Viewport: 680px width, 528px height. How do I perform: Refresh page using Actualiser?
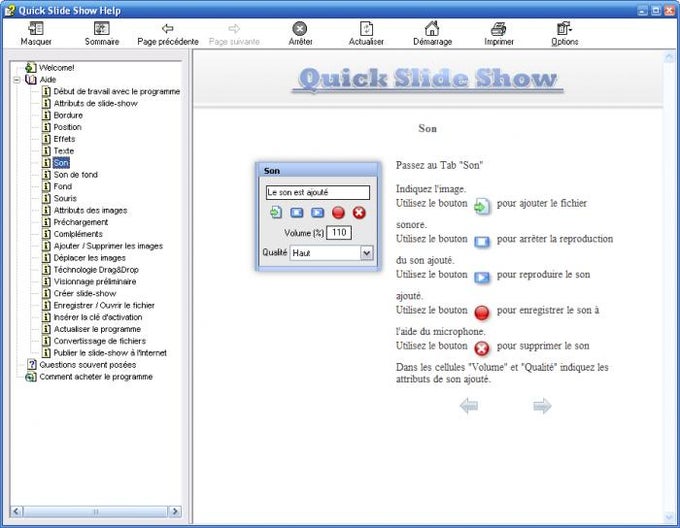coord(366,34)
